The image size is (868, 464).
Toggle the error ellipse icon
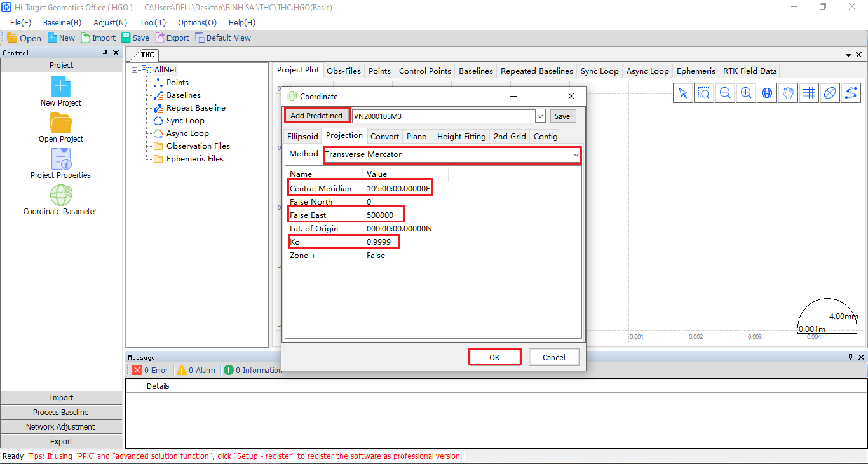[830, 93]
